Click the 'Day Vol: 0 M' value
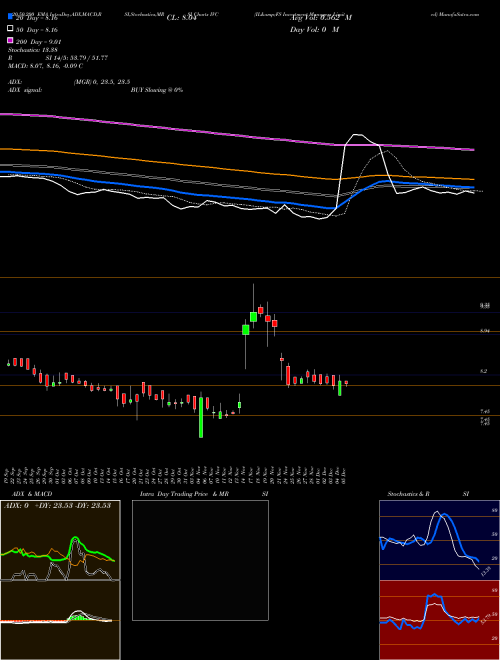This screenshot has width=500, height=660. [314, 30]
